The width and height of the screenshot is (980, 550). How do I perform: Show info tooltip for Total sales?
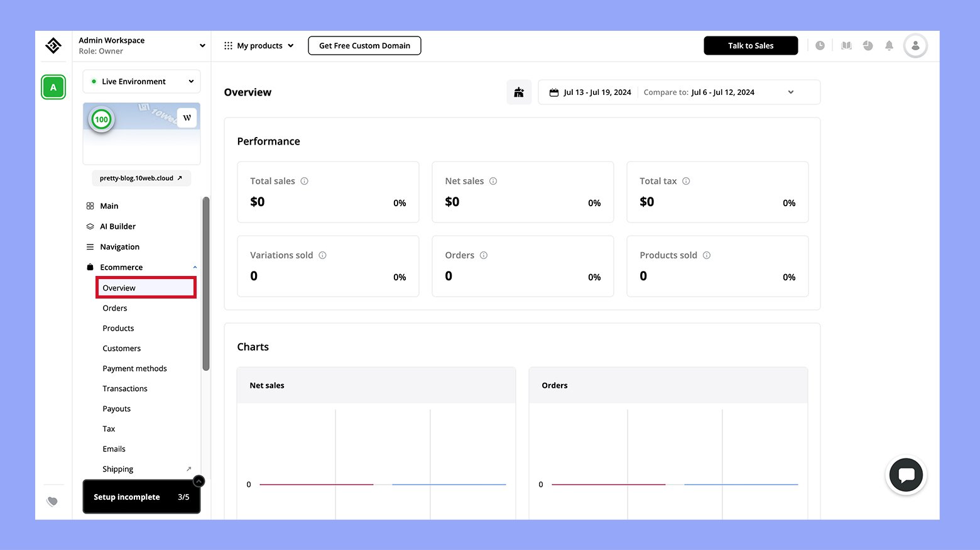pyautogui.click(x=305, y=181)
